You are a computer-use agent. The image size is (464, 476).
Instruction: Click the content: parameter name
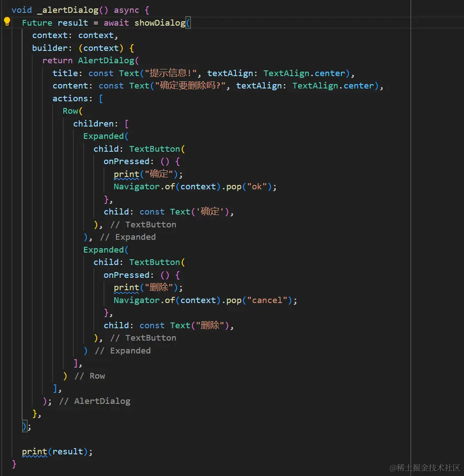pyautogui.click(x=73, y=86)
